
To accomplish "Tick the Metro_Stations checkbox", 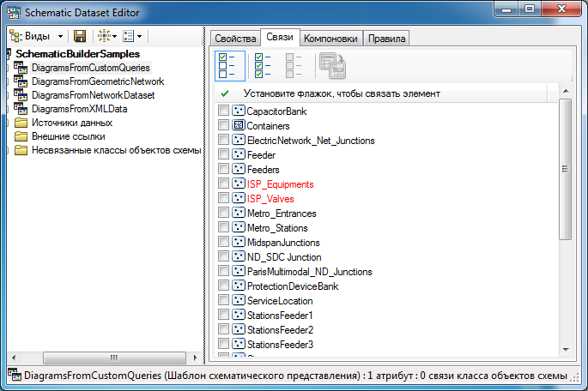I will pyautogui.click(x=224, y=228).
